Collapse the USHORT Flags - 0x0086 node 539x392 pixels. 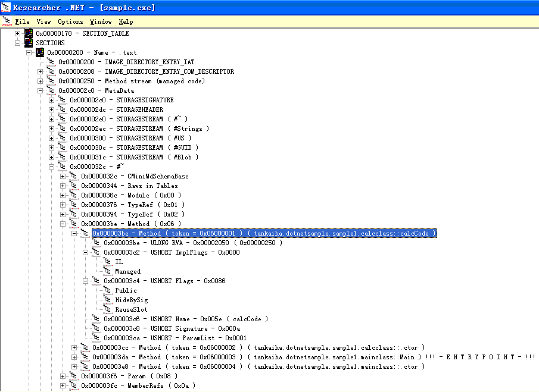click(x=86, y=281)
